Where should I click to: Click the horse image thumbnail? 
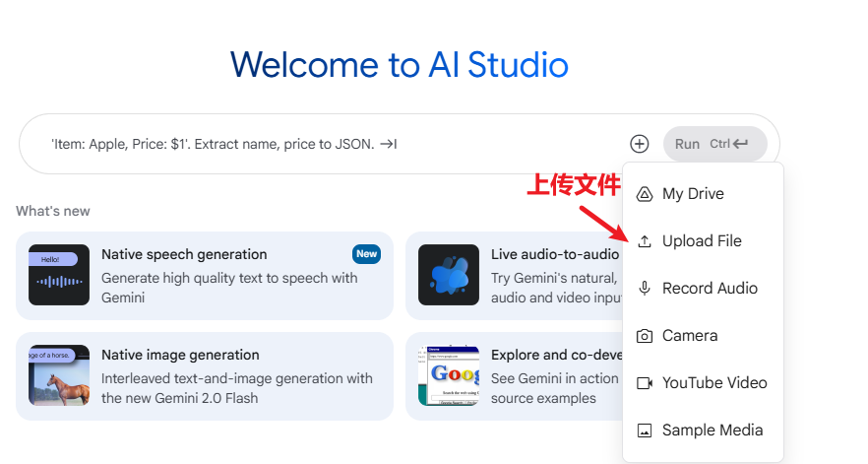tap(59, 375)
